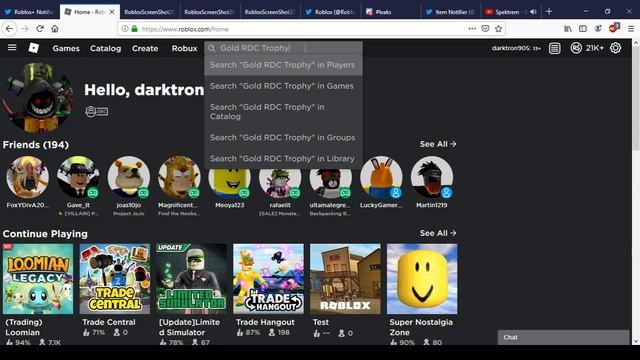Open the Trade Central game thumbnail
Viewport: 640px width, 360px height.
(115, 279)
